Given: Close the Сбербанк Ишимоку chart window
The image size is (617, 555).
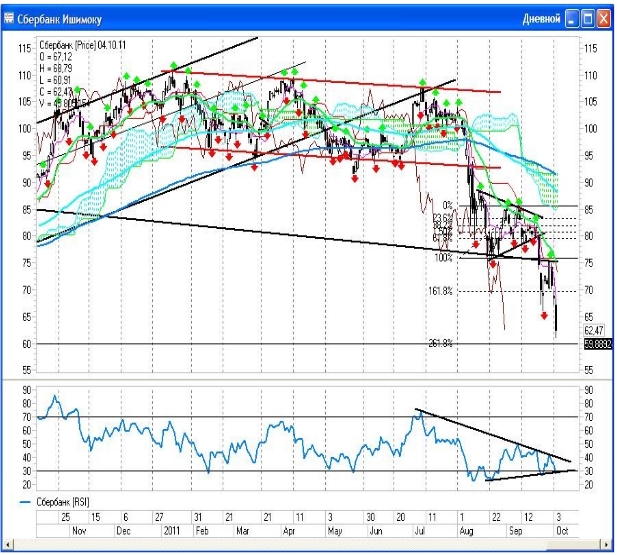Looking at the screenshot, I should click(605, 18).
